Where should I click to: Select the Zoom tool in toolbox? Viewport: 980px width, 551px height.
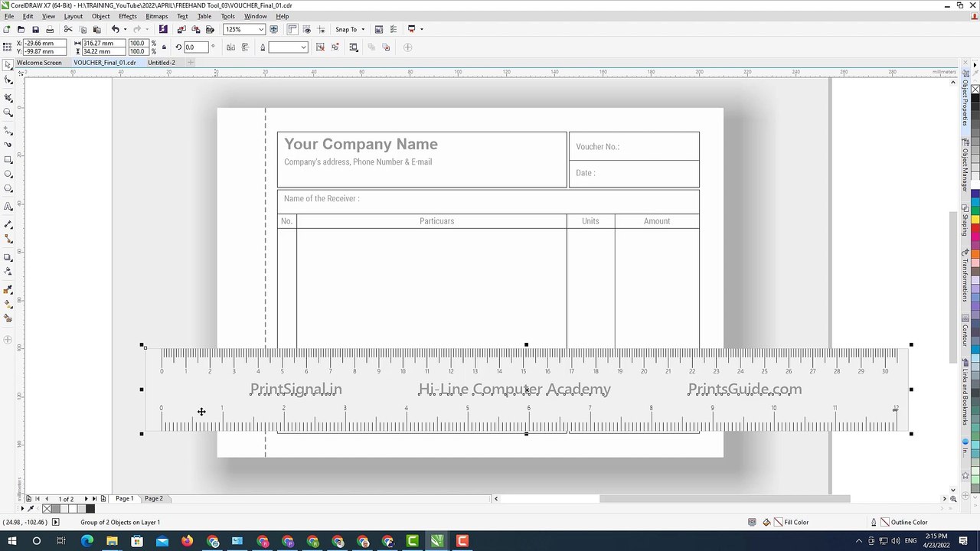coord(8,112)
